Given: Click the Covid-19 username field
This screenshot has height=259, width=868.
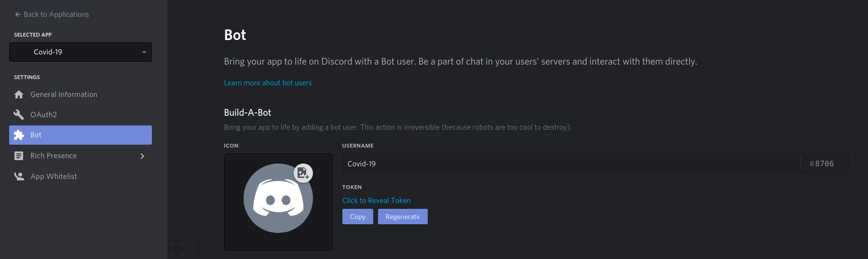Looking at the screenshot, I should point(571,164).
